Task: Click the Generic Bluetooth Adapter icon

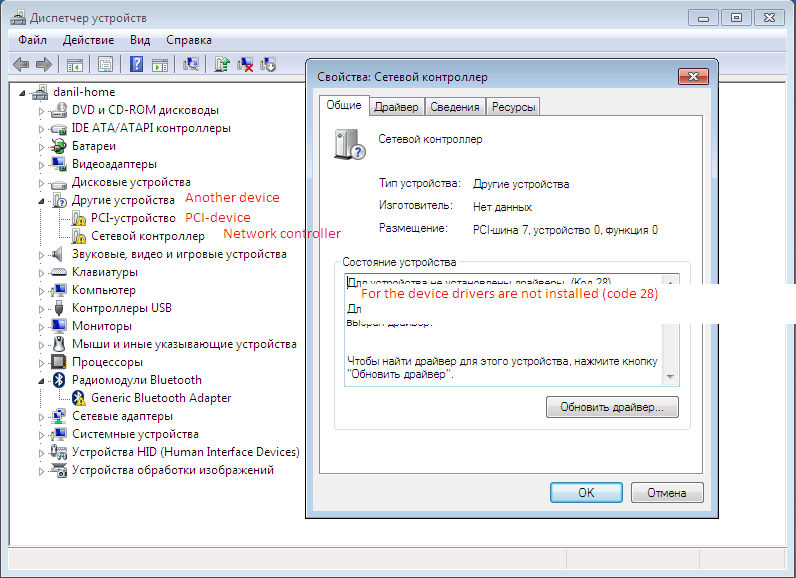Action: (x=78, y=398)
